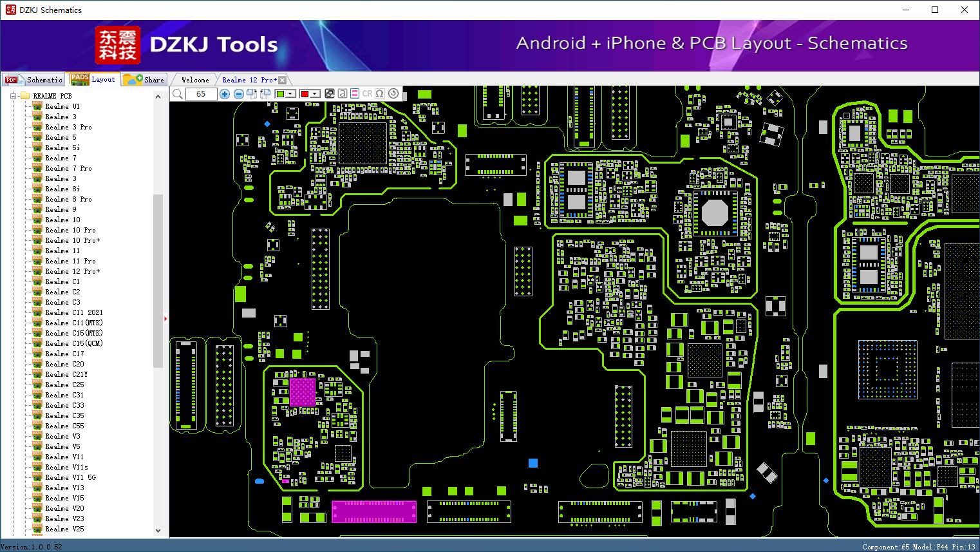The image size is (980, 552).
Task: Click the blue minus zoom-out icon
Action: click(238, 94)
